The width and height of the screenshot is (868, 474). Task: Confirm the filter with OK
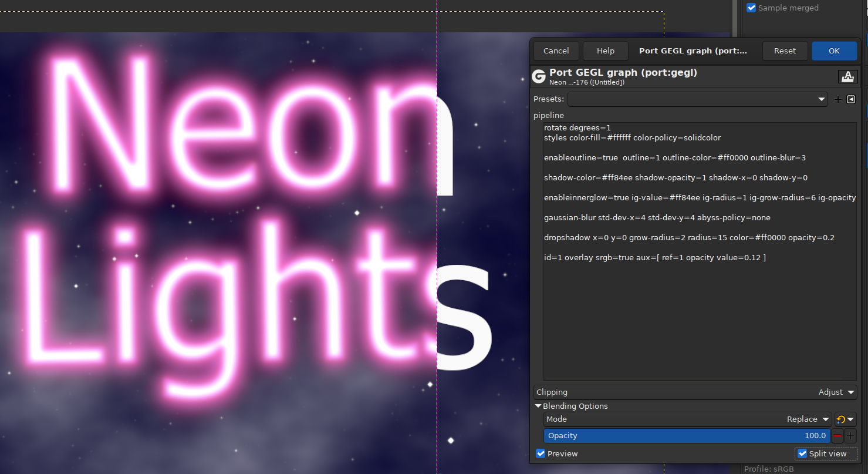tap(835, 51)
